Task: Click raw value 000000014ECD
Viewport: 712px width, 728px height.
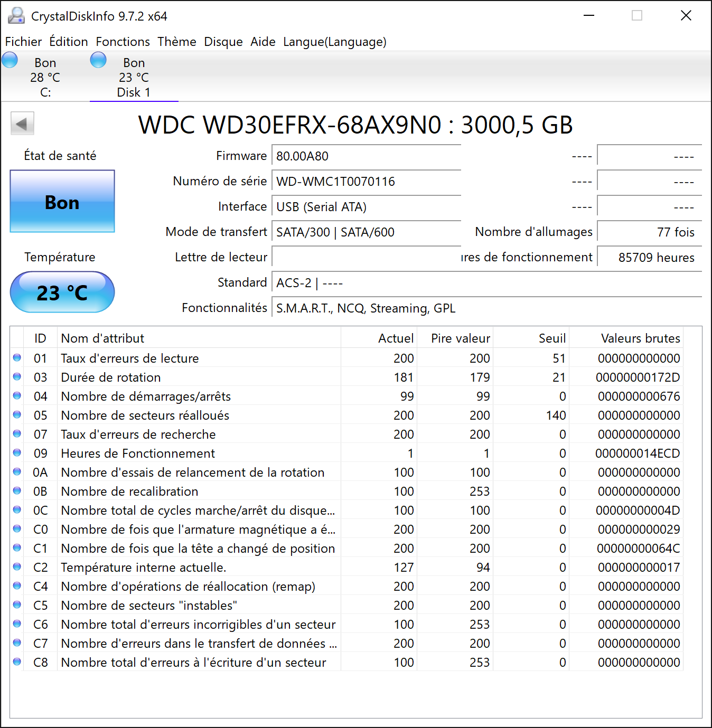Action: coord(638,453)
